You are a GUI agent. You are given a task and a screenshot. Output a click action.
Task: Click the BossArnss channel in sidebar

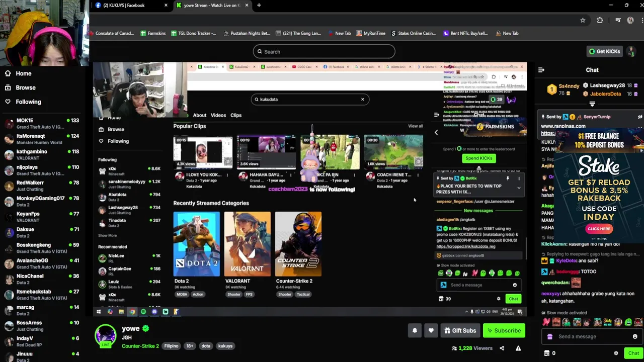click(x=42, y=326)
